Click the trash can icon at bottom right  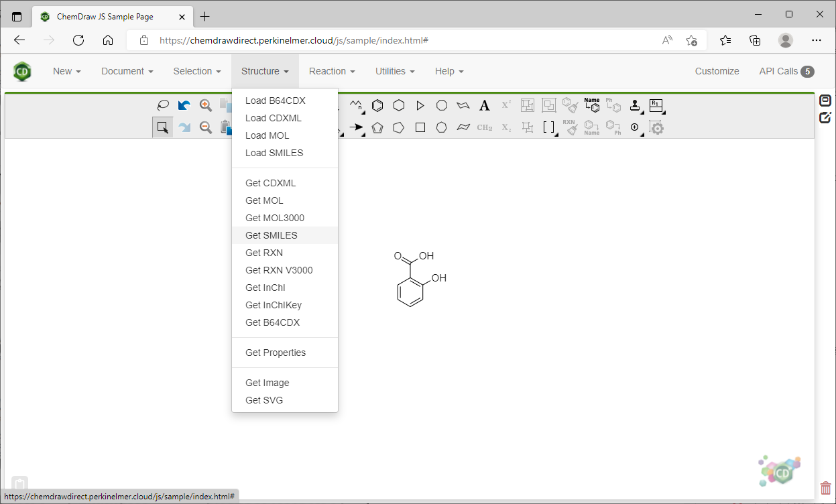826,489
